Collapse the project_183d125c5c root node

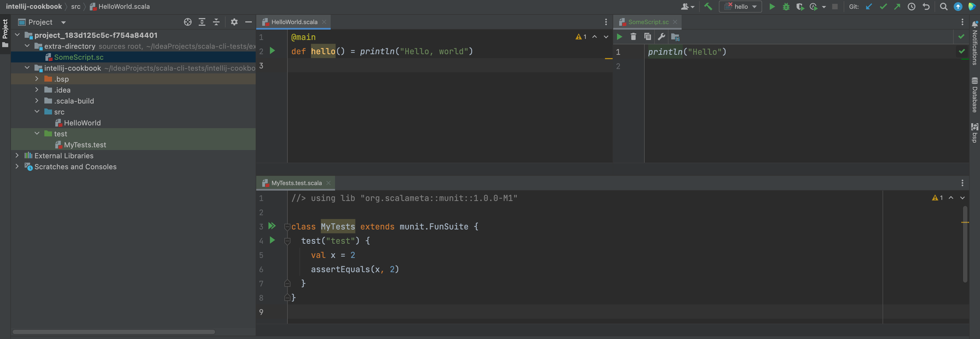(x=17, y=35)
